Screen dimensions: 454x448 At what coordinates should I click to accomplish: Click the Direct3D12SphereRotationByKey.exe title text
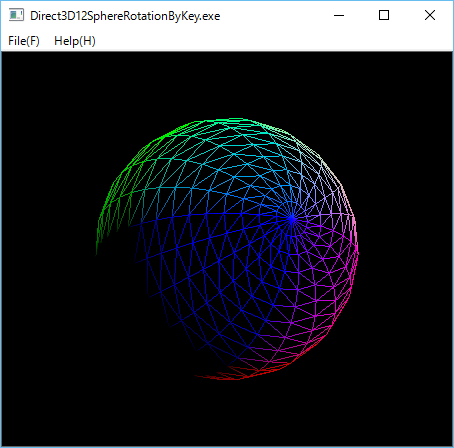[125, 16]
